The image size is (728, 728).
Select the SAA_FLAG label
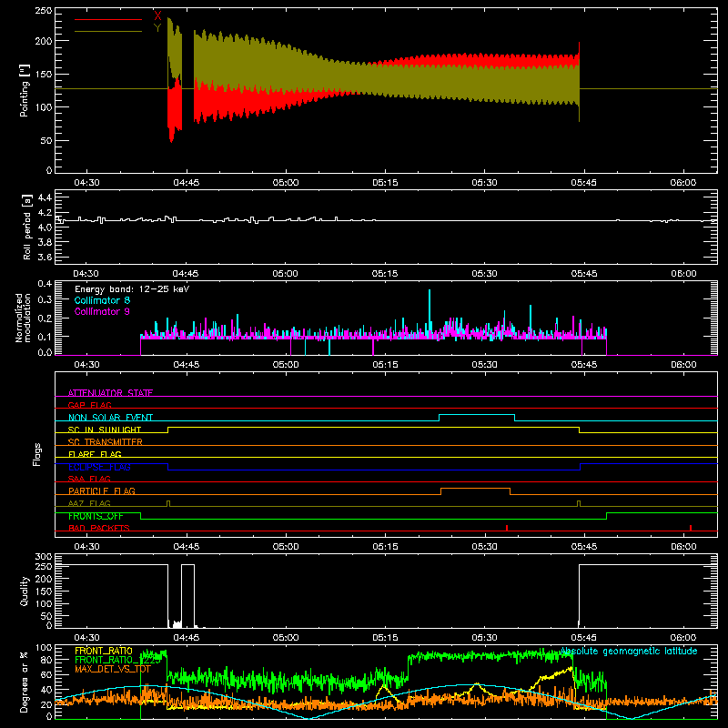[x=89, y=479]
